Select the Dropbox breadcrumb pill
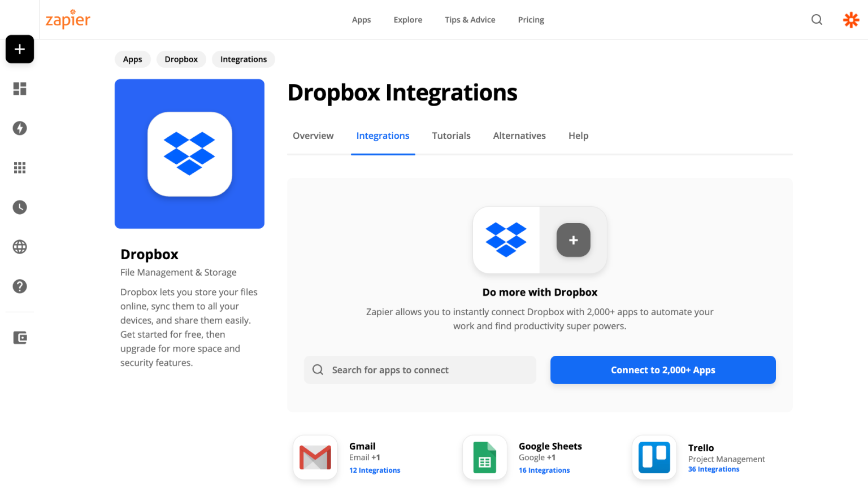 (181, 59)
